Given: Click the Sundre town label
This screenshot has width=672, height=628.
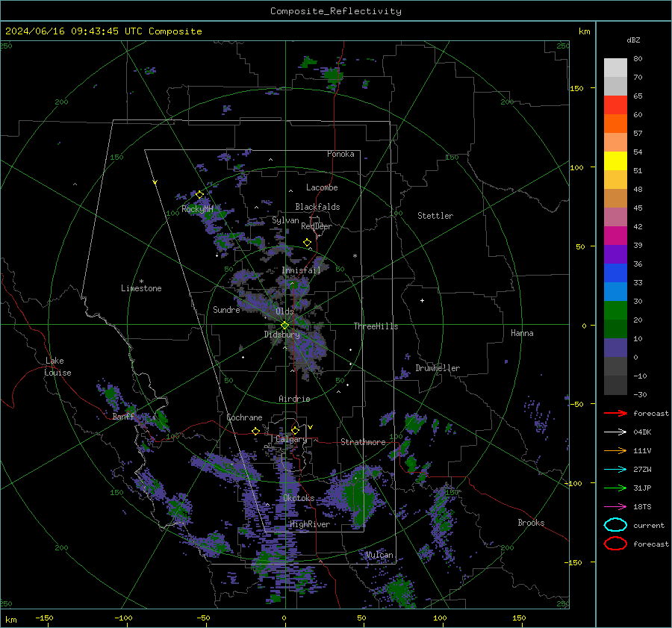Looking at the screenshot, I should tap(226, 309).
